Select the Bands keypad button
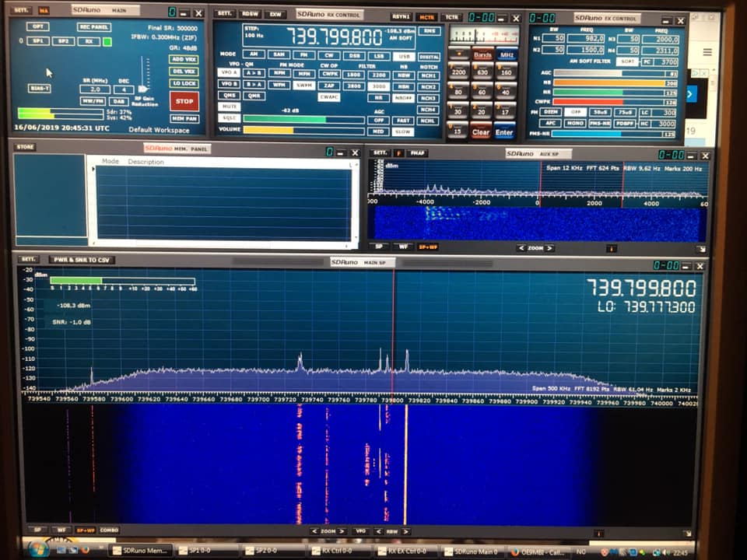The width and height of the screenshot is (747, 560). pyautogui.click(x=482, y=55)
